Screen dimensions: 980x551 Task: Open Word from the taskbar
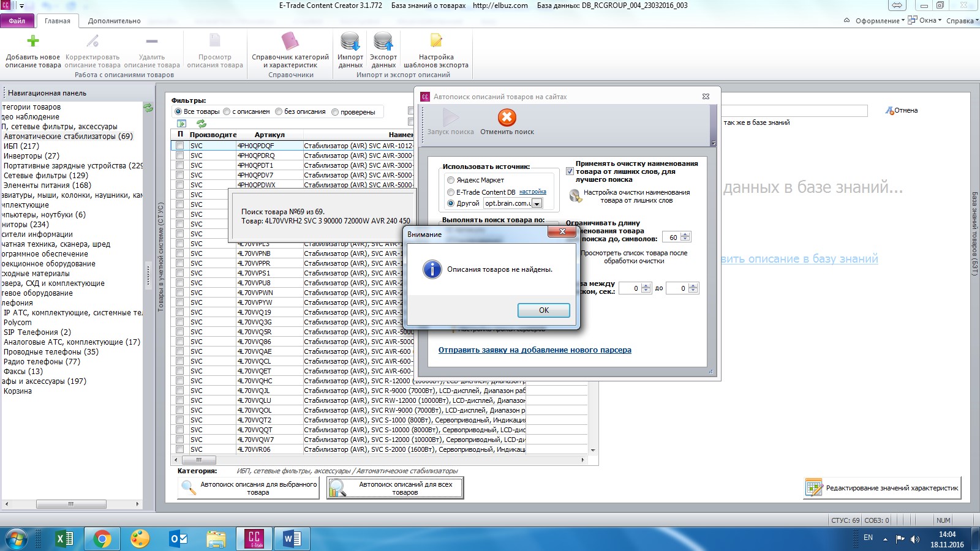pyautogui.click(x=292, y=539)
